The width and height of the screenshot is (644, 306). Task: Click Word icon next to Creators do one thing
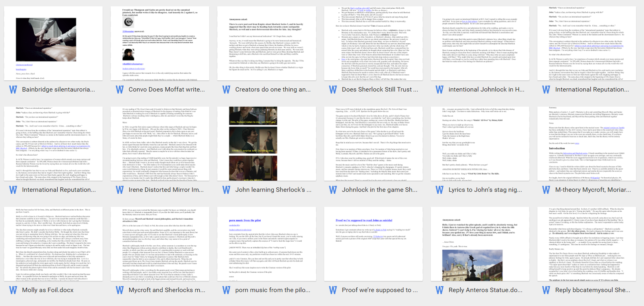point(226,90)
